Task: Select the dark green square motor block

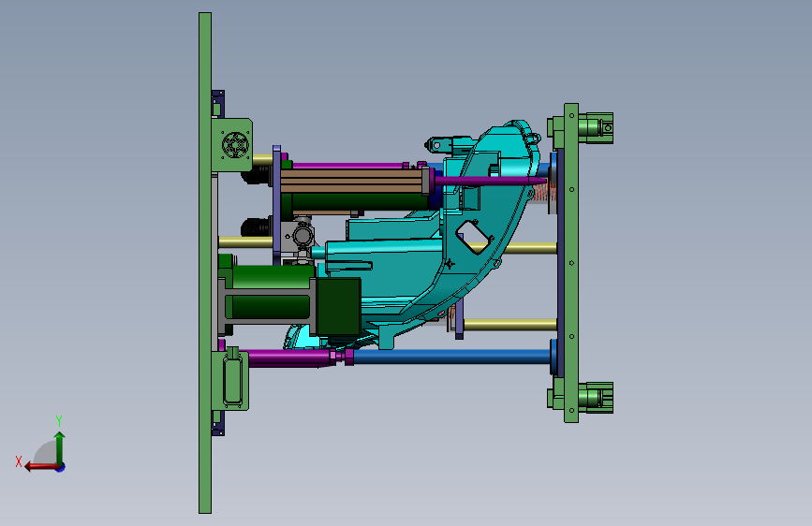Action: click(339, 306)
